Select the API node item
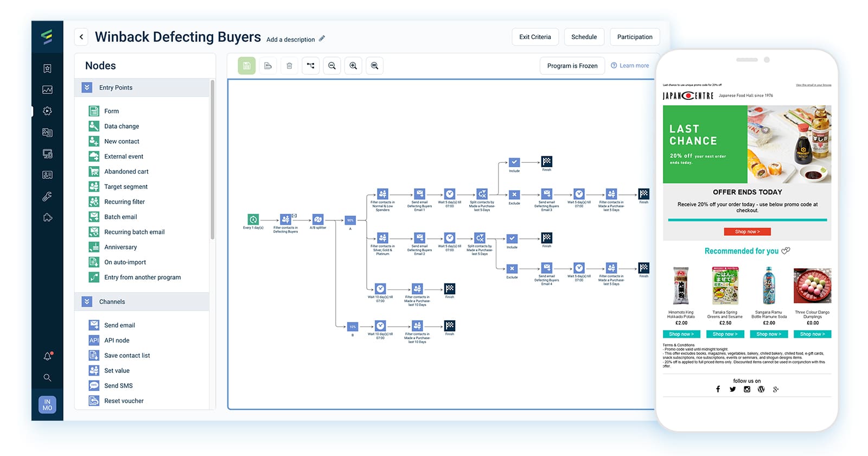Image resolution: width=868 pixels, height=456 pixels. pos(109,340)
